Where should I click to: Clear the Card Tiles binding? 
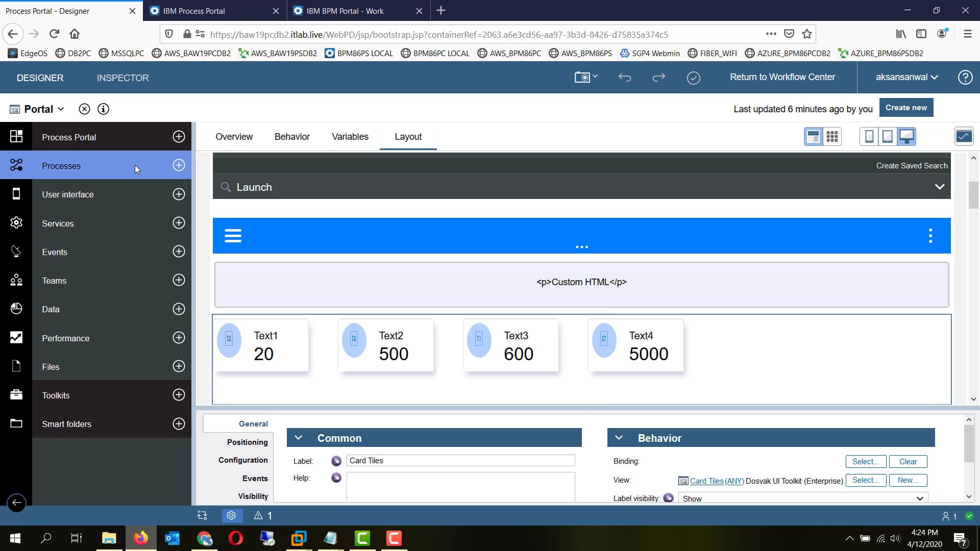[908, 461]
